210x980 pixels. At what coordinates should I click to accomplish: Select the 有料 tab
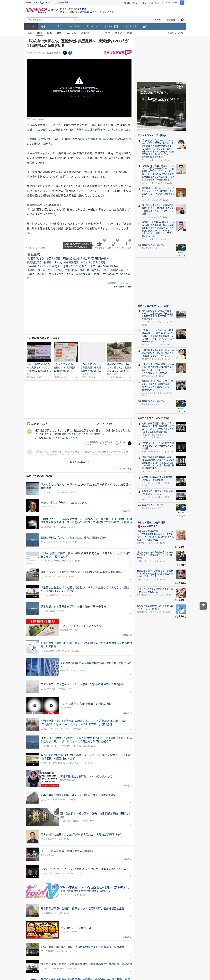click(145, 27)
